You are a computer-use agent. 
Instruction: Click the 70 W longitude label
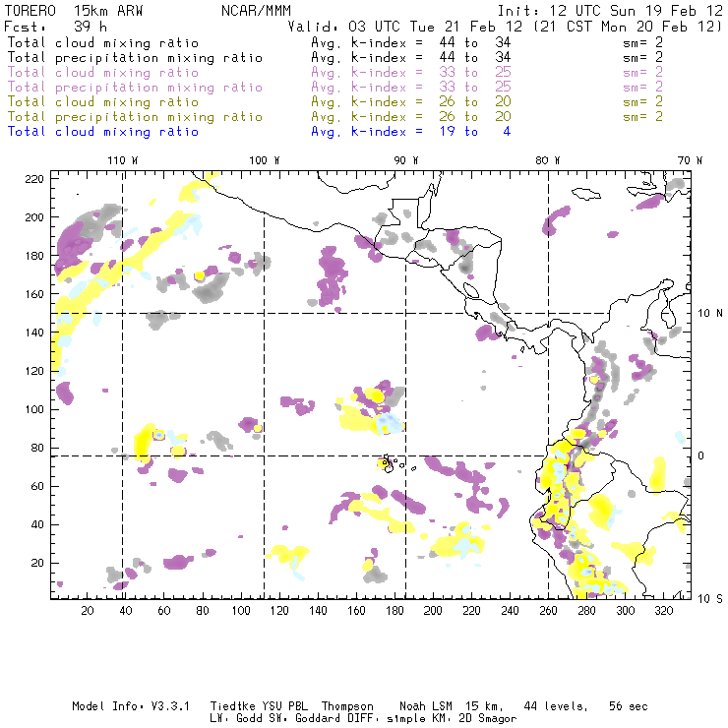691,159
